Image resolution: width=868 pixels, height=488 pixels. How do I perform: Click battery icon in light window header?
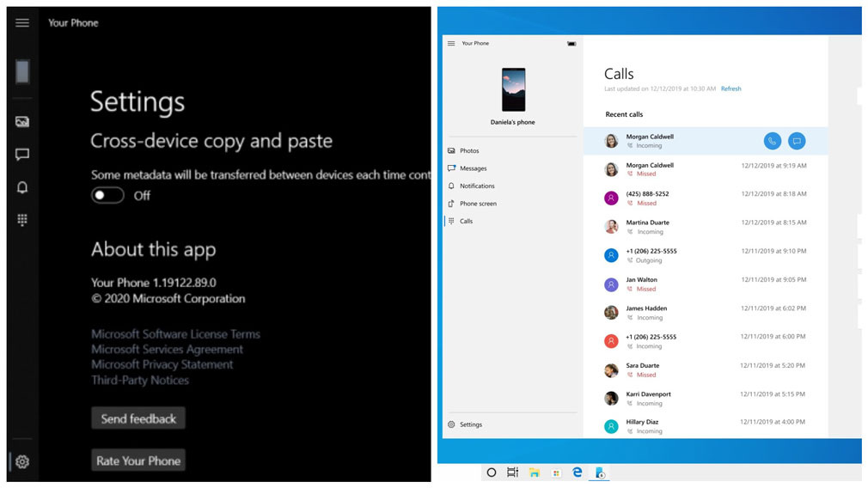click(572, 44)
